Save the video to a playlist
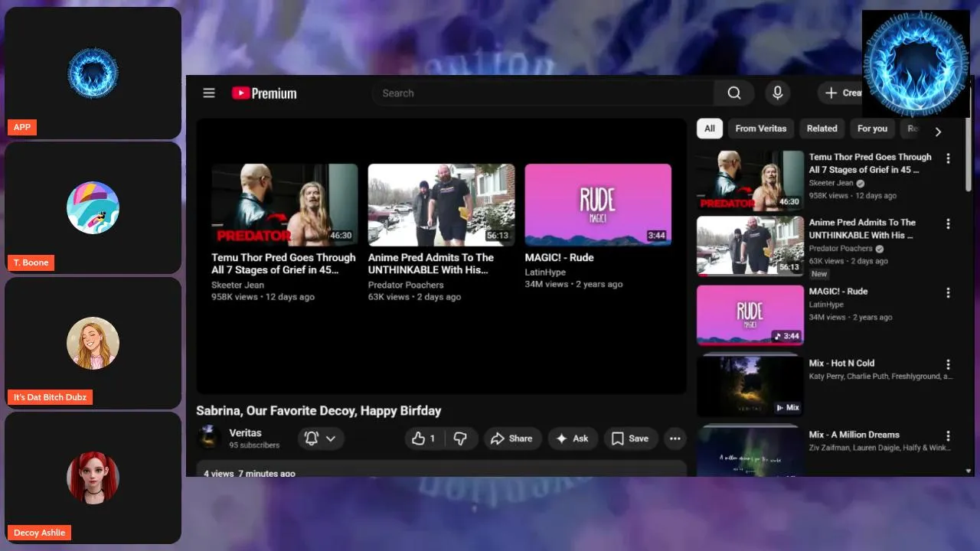 tap(630, 439)
